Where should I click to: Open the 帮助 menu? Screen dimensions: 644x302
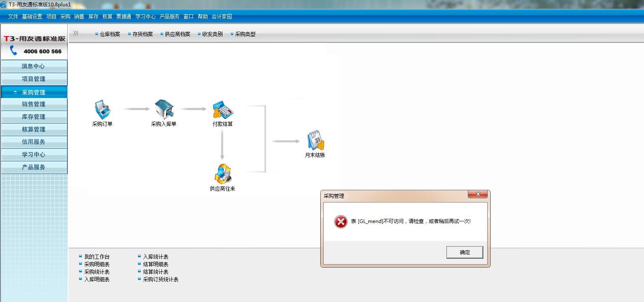pos(203,17)
